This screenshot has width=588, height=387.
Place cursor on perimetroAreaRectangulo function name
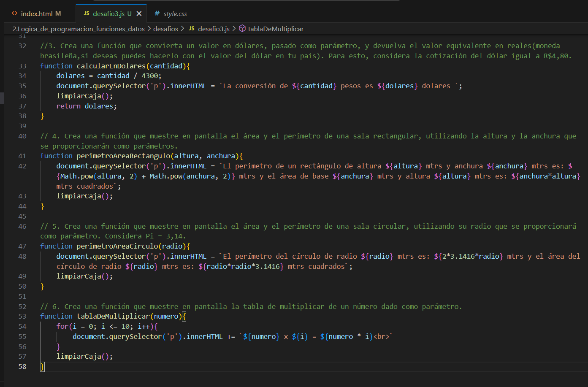123,156
